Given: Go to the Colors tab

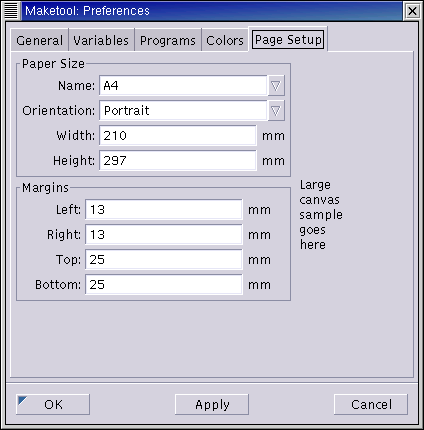Looking at the screenshot, I should 225,40.
